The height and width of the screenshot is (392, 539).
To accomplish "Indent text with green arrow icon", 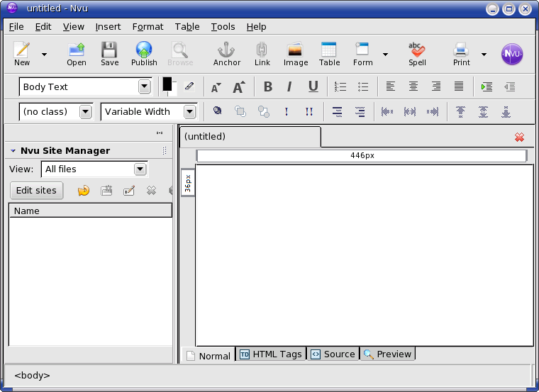I will [487, 86].
